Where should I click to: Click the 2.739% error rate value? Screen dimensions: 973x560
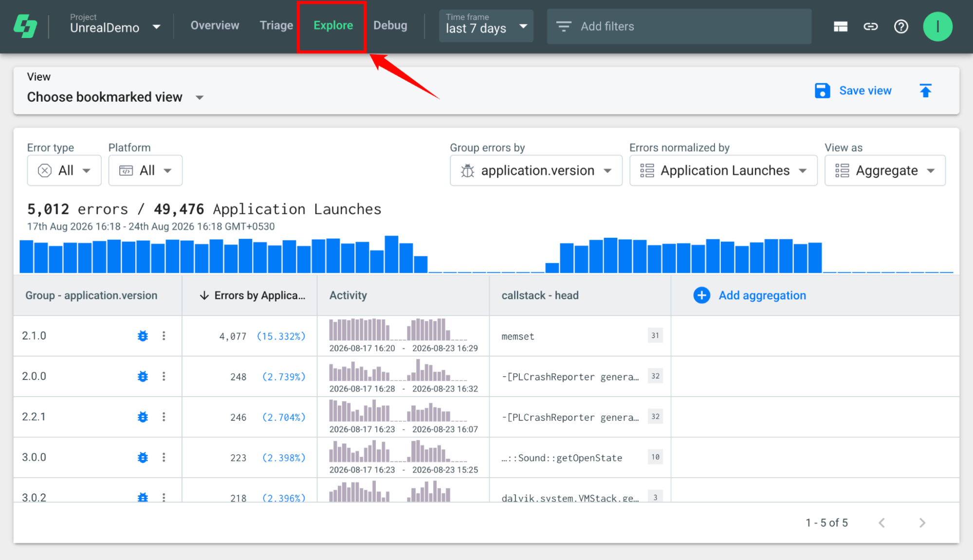284,377
